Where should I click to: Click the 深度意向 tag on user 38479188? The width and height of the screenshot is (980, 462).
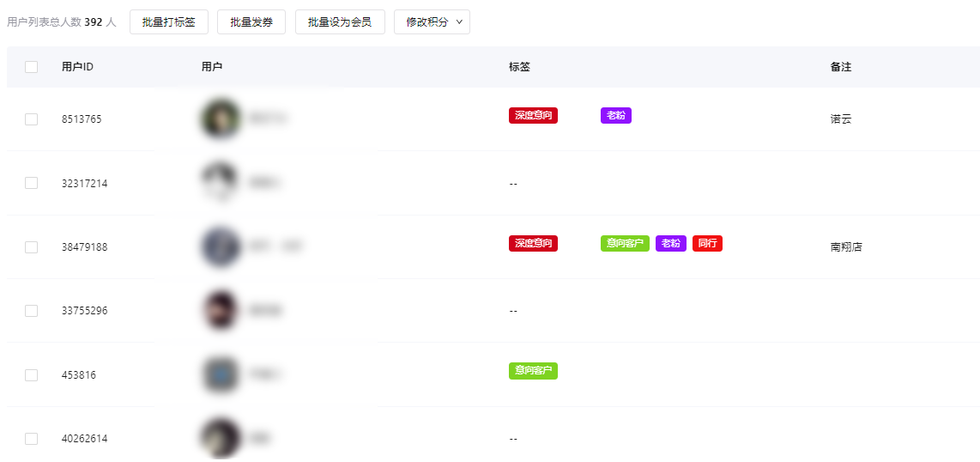[x=533, y=244]
